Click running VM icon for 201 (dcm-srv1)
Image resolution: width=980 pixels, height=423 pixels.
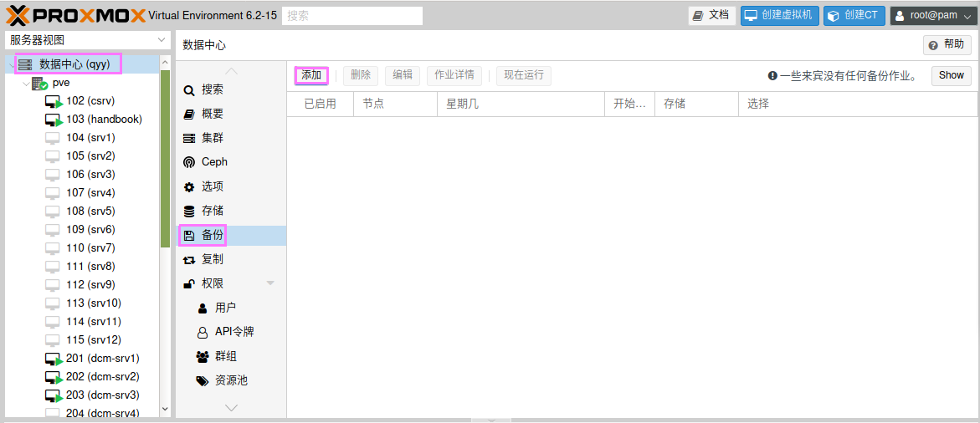click(54, 359)
